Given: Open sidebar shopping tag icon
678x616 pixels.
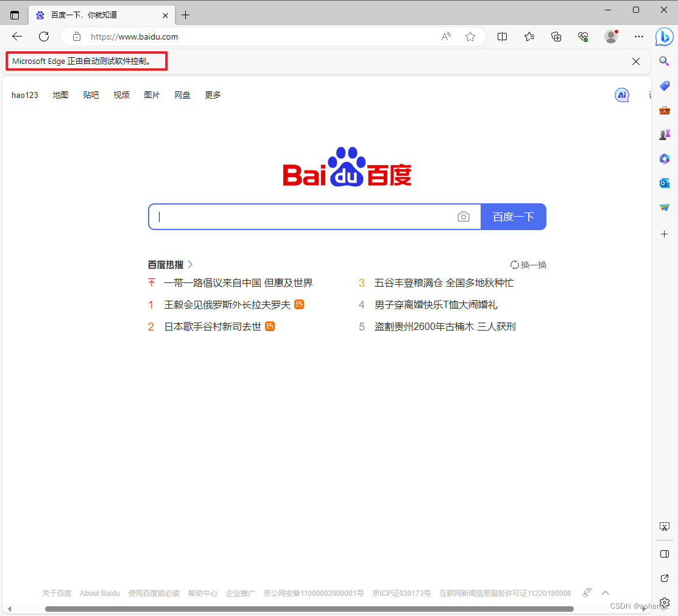Looking at the screenshot, I should [x=665, y=86].
